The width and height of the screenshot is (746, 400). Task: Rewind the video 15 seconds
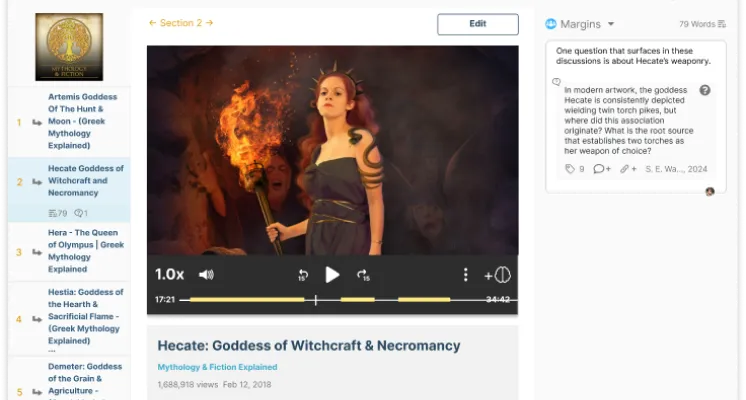pyautogui.click(x=303, y=275)
